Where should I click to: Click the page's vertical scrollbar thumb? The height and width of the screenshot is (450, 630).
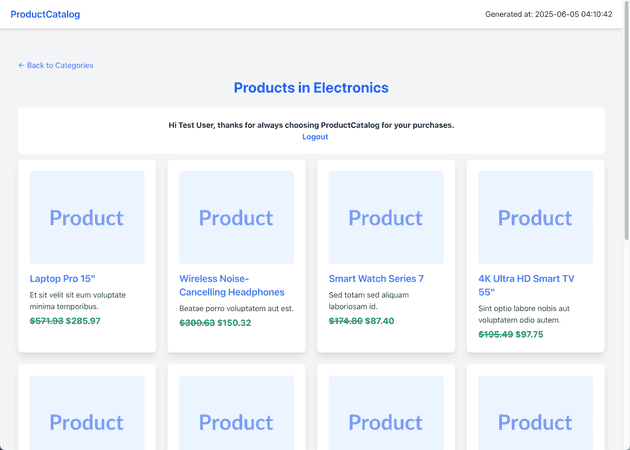(x=626, y=121)
